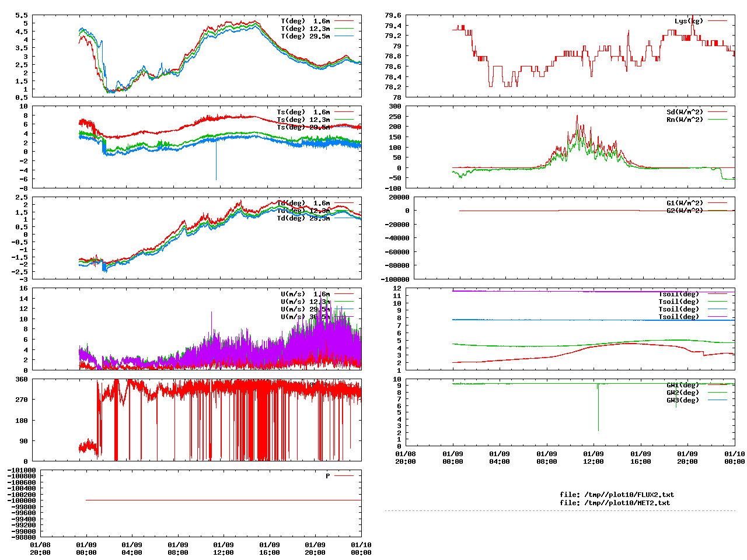Pick the "U(m/s) 29.5m" legend entry
Screen dimensions: 747x560
(x=305, y=309)
